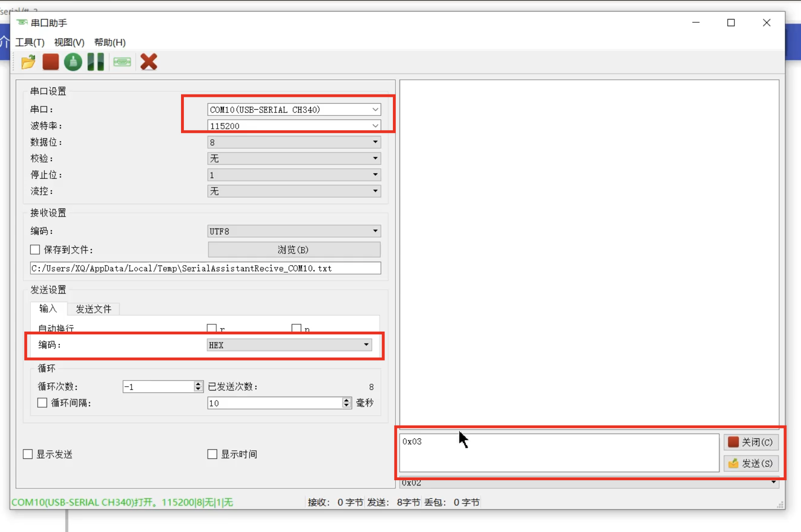Screen dimensions: 801x532
Task: Click the 丢包: 0 字节 status entry
Action: (x=452, y=502)
